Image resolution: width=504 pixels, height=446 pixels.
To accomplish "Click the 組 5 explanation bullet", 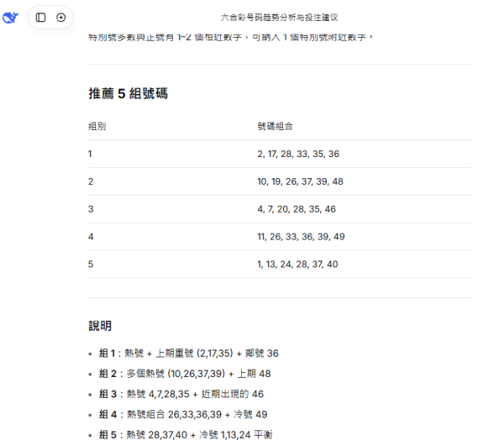I will pos(186,435).
